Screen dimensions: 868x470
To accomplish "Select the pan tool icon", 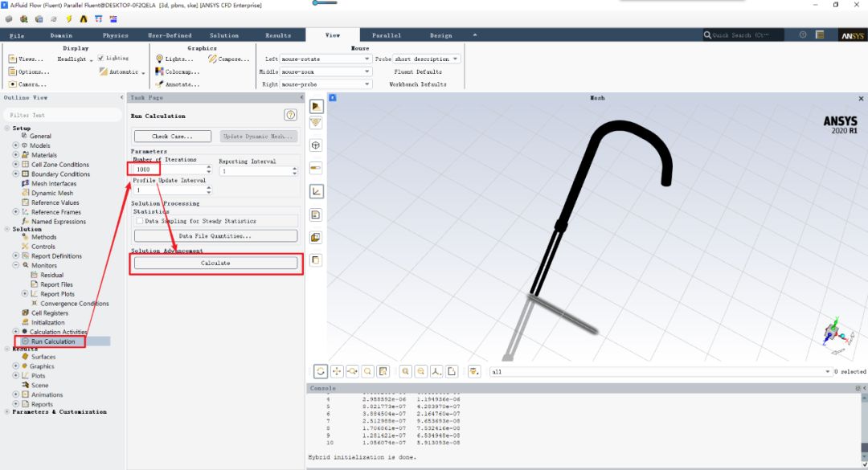I will (337, 371).
